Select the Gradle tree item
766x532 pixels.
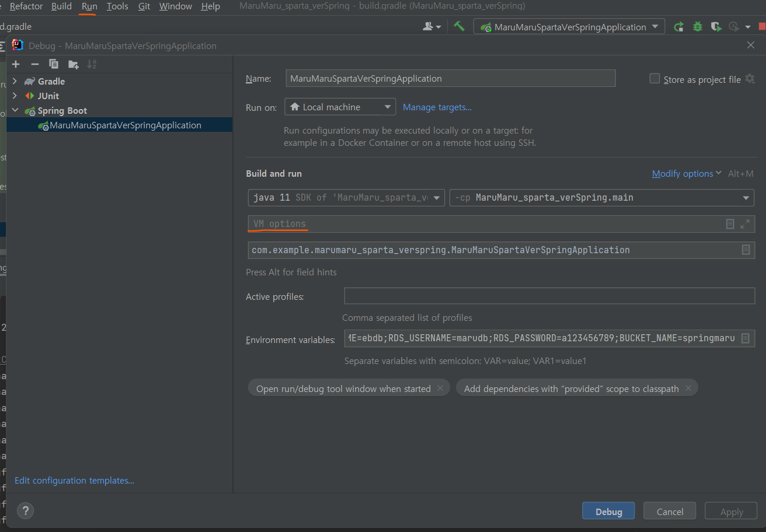click(x=51, y=81)
